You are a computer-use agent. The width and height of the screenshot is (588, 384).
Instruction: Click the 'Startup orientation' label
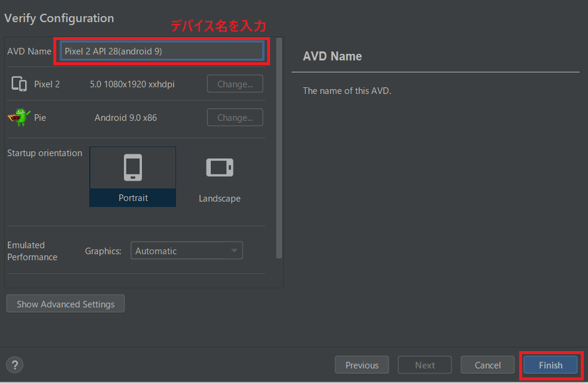(x=45, y=153)
